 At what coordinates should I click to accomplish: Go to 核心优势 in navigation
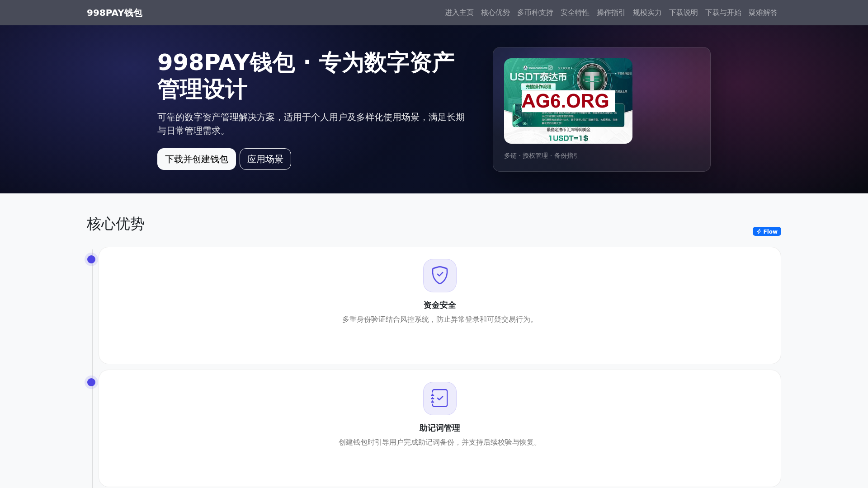[x=495, y=13]
